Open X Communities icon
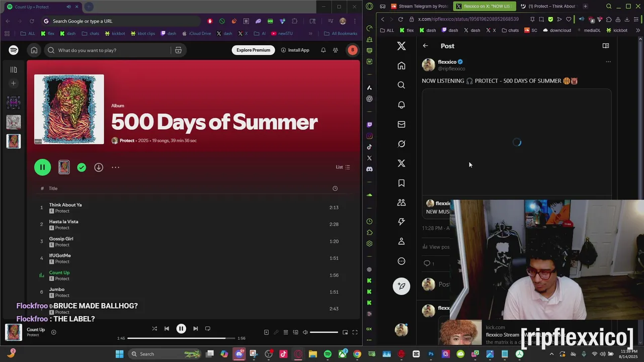The width and height of the screenshot is (644, 362). 401,203
